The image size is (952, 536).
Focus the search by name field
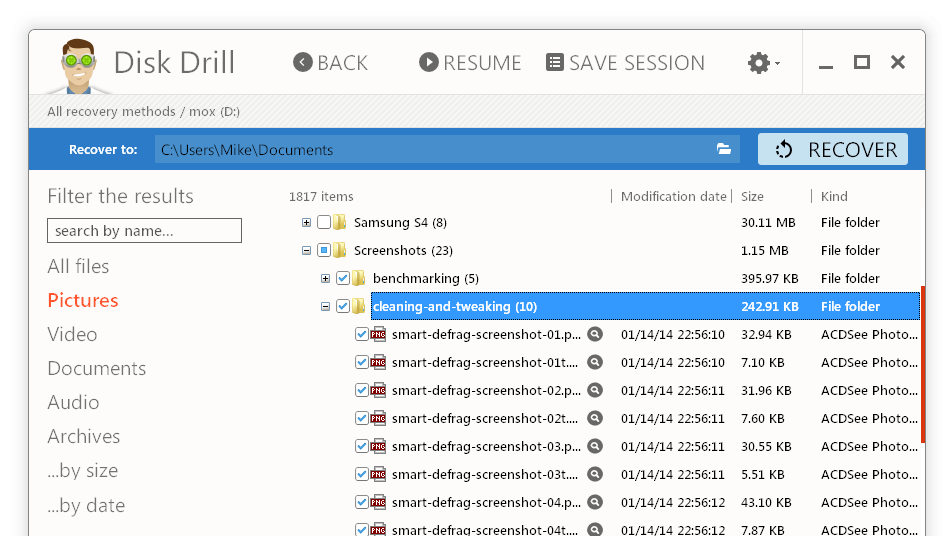tap(144, 231)
